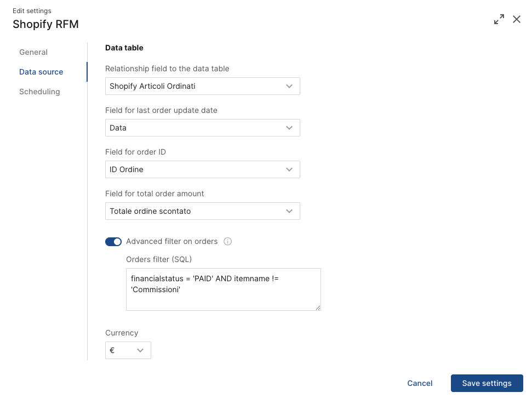This screenshot has height=398, width=532.
Task: Click the textarea resize handle corner
Action: [318, 308]
